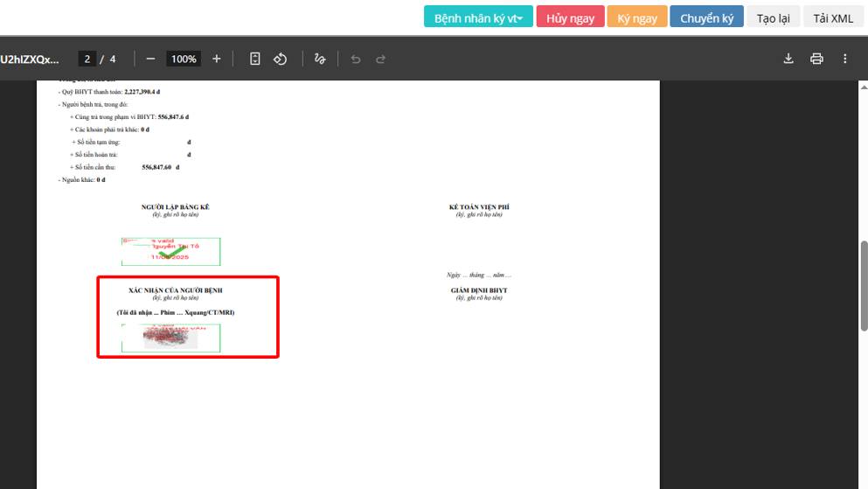Expand the 'Bệnh nhân ký vt' dropdown
868x489 pixels.
(x=478, y=17)
